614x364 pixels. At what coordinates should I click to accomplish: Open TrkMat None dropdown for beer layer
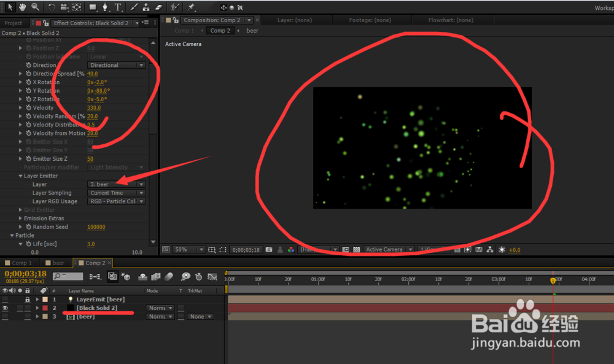tap(201, 317)
